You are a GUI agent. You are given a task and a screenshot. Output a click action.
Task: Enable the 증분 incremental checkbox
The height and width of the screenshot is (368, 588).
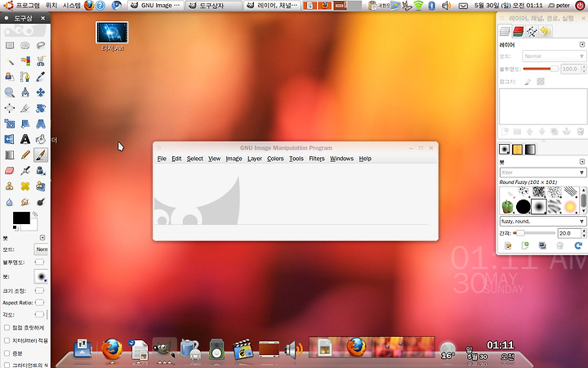click(7, 353)
